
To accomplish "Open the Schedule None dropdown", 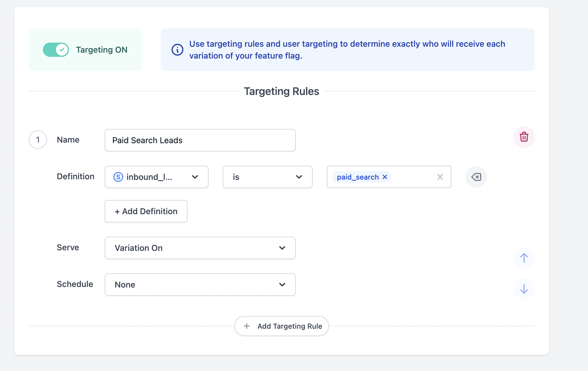I will 200,284.
